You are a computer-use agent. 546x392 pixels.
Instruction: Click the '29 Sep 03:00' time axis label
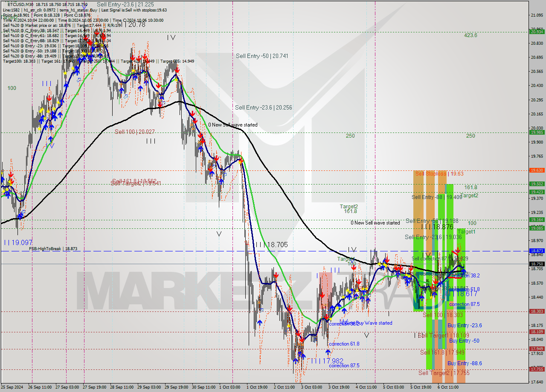pos(150,387)
